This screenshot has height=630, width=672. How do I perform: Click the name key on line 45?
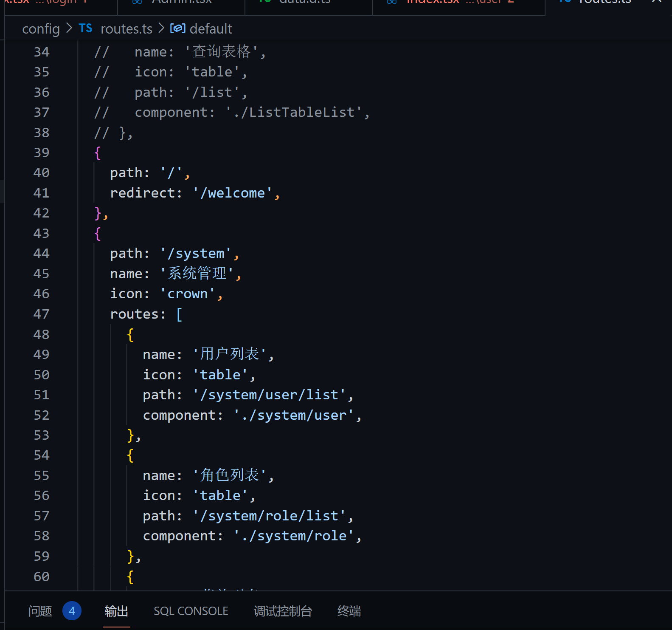[126, 274]
